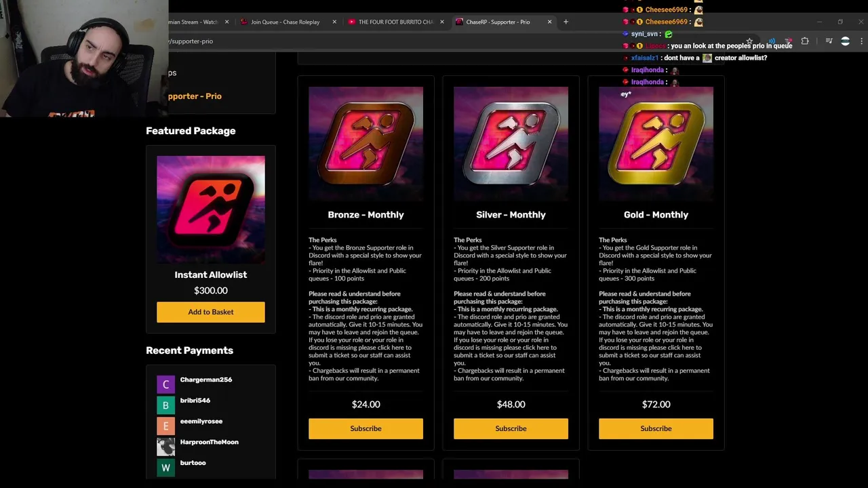Switch to Join Queue Chase Roleplay tab

[x=285, y=22]
